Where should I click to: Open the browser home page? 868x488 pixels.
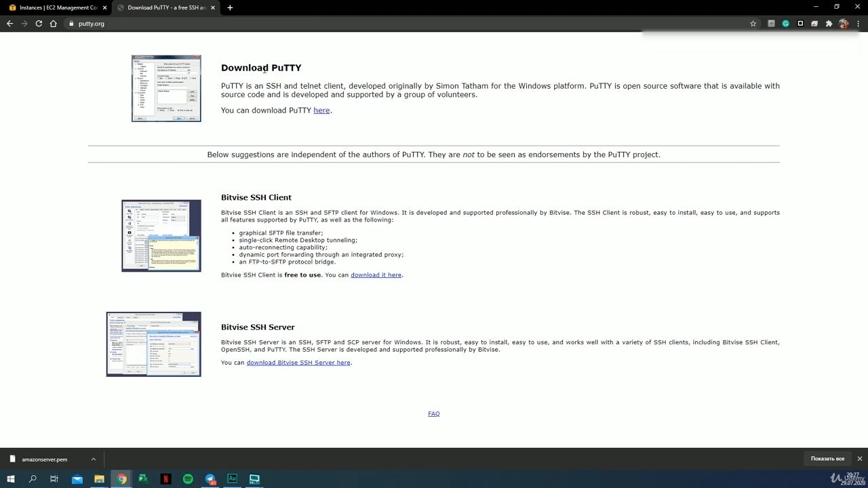tap(54, 24)
